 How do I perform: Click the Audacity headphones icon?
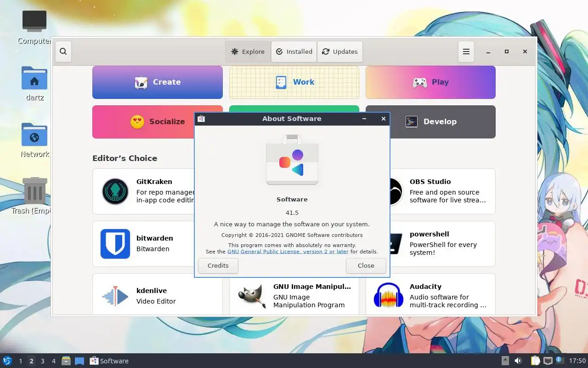pos(388,296)
